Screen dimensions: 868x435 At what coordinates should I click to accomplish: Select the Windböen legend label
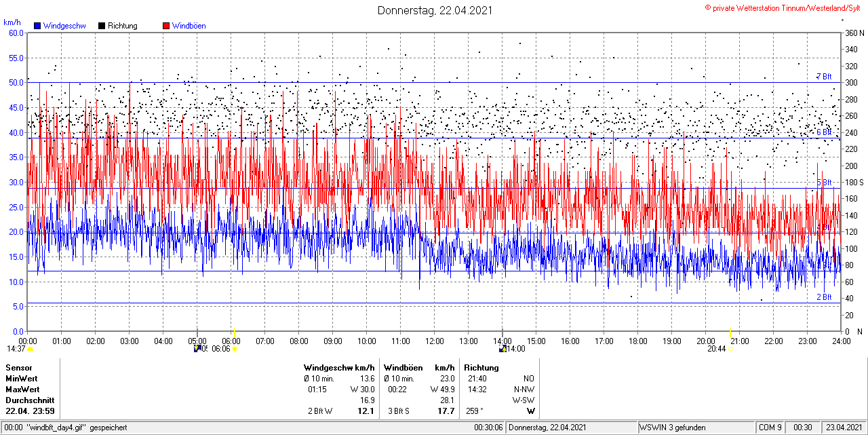click(x=189, y=26)
